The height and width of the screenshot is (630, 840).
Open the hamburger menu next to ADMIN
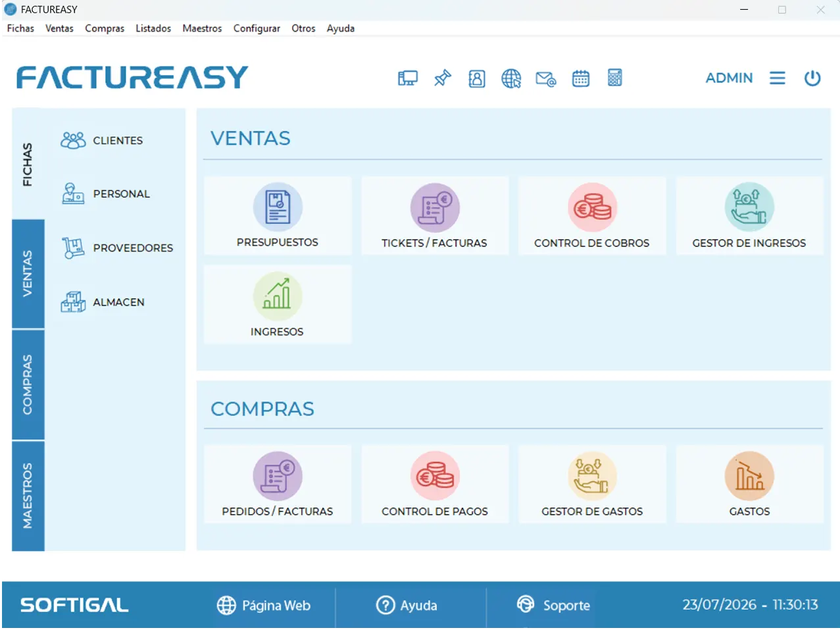click(778, 78)
